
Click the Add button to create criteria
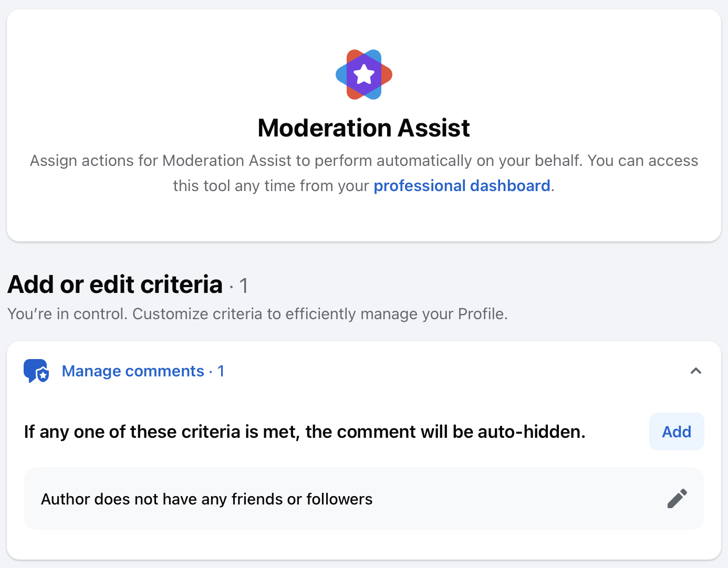click(676, 432)
